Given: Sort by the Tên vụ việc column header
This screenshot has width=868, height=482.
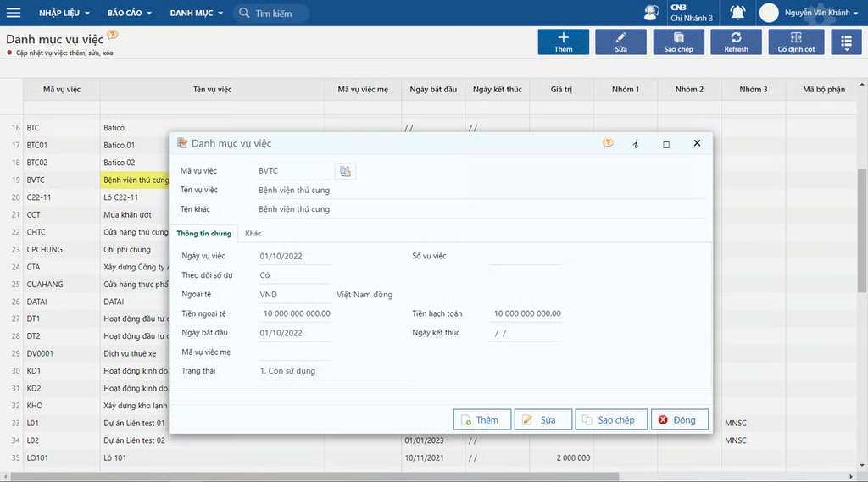Looking at the screenshot, I should click(212, 89).
